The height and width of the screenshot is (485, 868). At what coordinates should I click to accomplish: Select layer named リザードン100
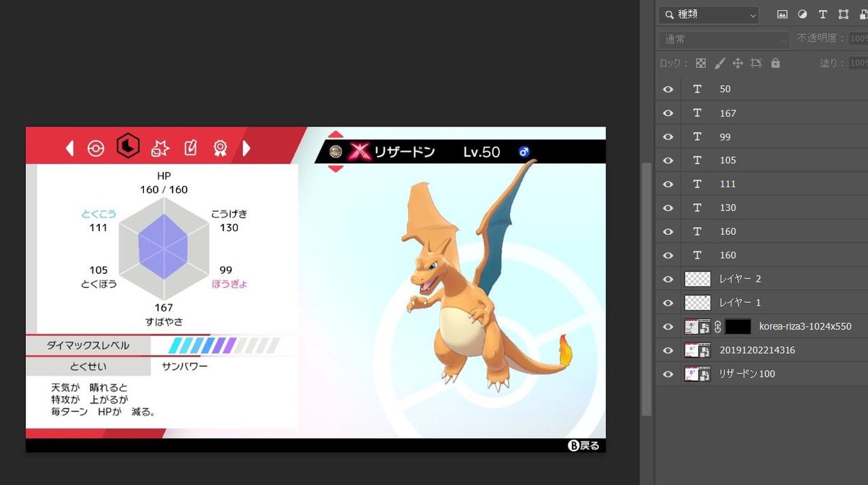pyautogui.click(x=748, y=374)
